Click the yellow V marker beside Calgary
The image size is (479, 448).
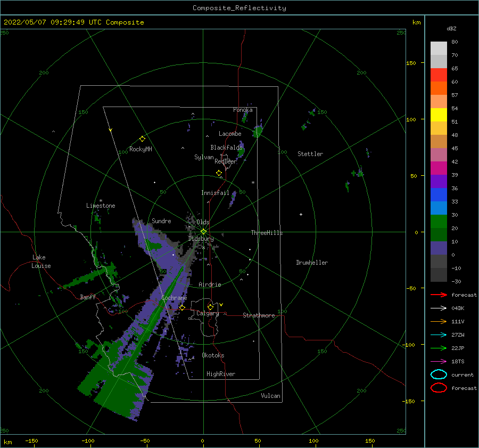(221, 305)
